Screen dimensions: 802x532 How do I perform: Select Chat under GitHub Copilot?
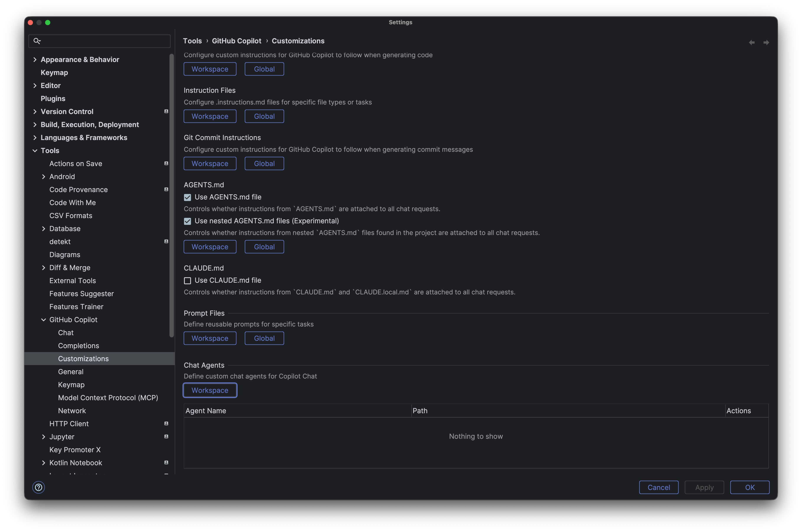pos(65,333)
